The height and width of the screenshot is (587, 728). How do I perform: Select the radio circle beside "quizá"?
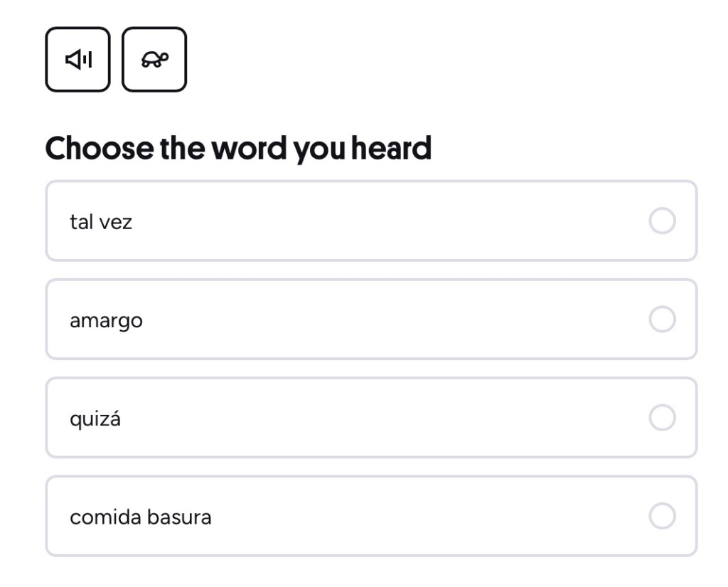[x=662, y=418]
